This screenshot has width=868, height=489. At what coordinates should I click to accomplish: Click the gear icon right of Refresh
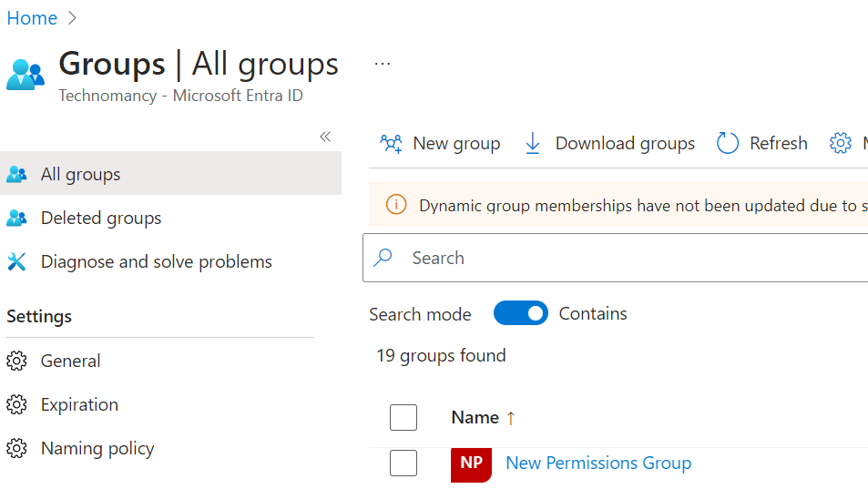click(x=840, y=143)
